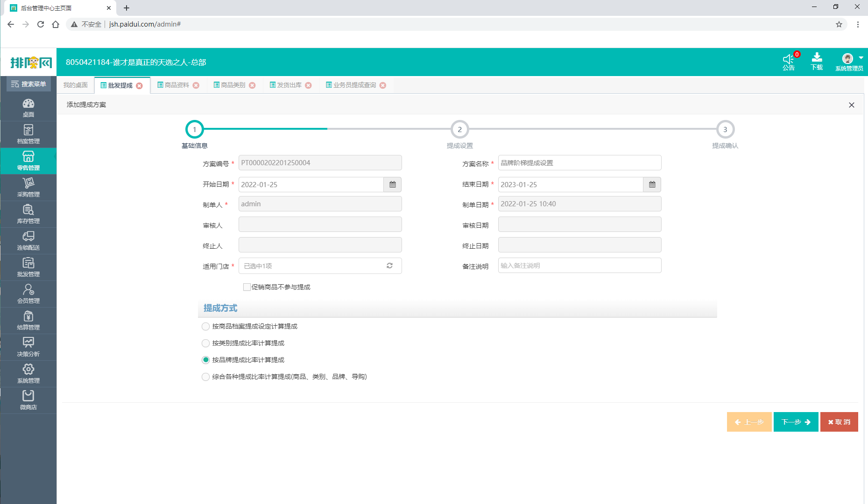Close the 发货出库 tab
Viewport: 868px width, 504px height.
pyautogui.click(x=308, y=85)
